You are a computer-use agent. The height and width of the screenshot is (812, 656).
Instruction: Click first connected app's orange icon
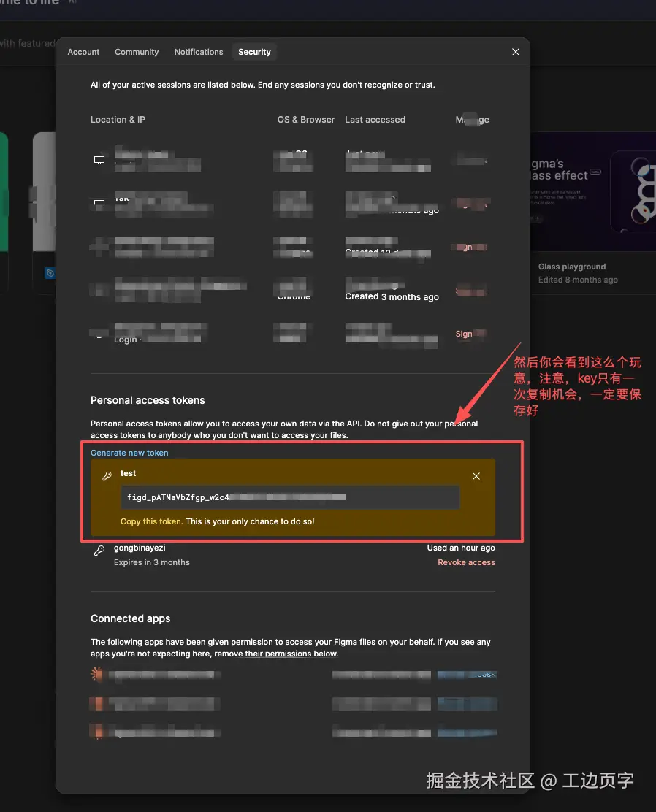tap(97, 674)
